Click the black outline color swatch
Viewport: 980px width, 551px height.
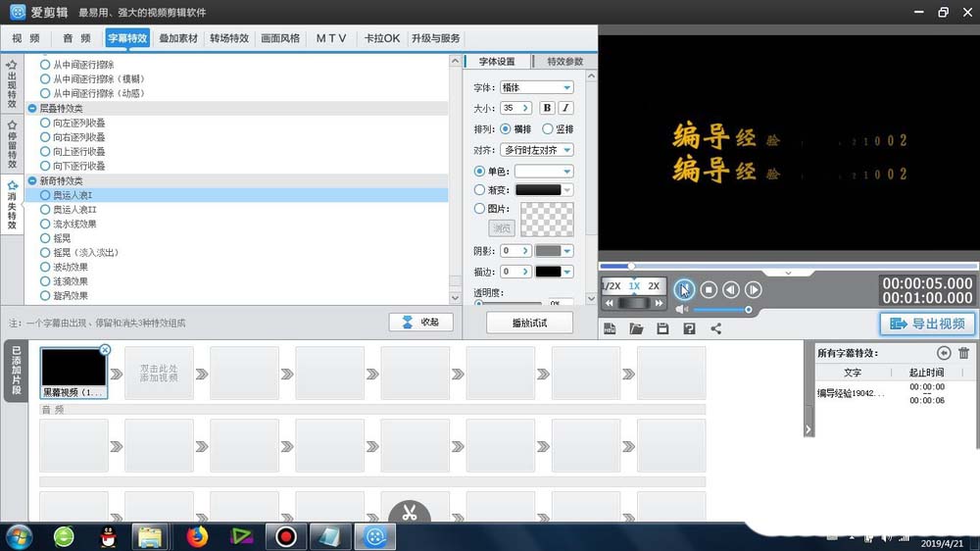548,272
